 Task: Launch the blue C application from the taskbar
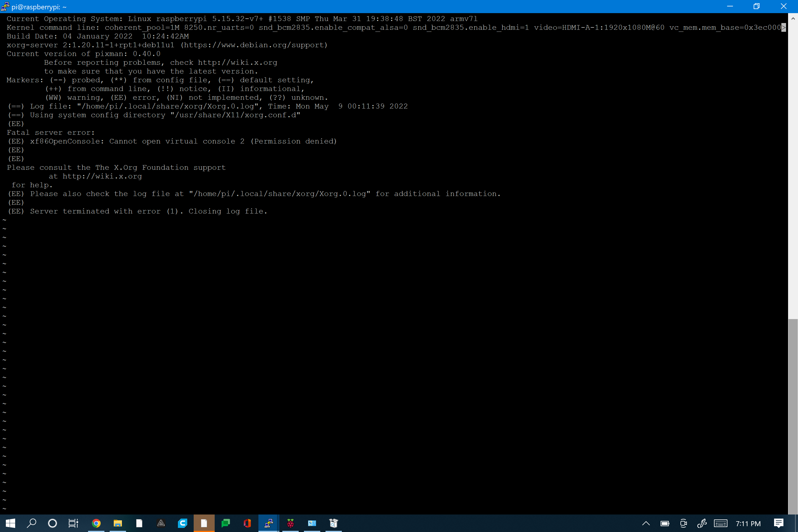tap(183, 523)
